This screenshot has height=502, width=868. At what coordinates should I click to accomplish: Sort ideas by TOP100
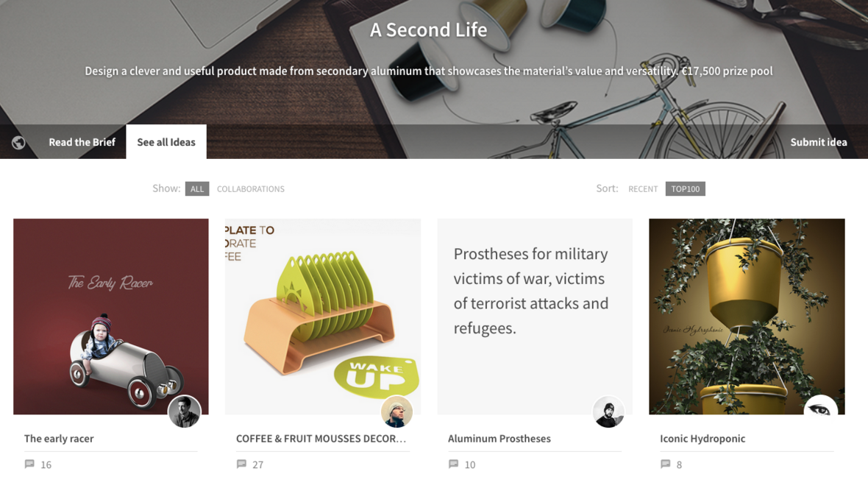click(686, 189)
